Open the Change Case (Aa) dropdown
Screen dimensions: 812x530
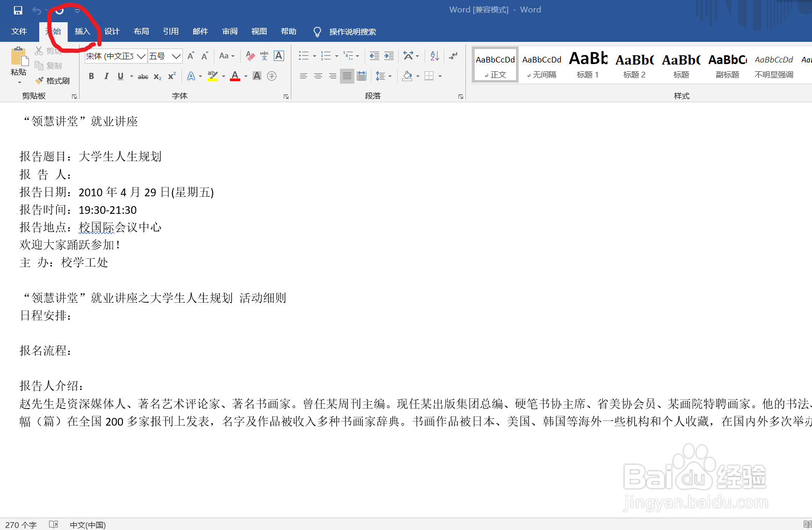click(227, 56)
